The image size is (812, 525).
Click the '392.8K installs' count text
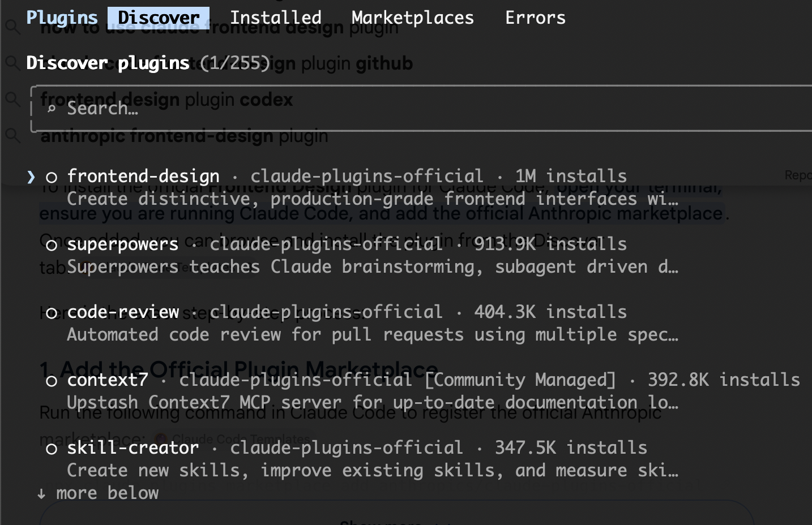pos(724,380)
